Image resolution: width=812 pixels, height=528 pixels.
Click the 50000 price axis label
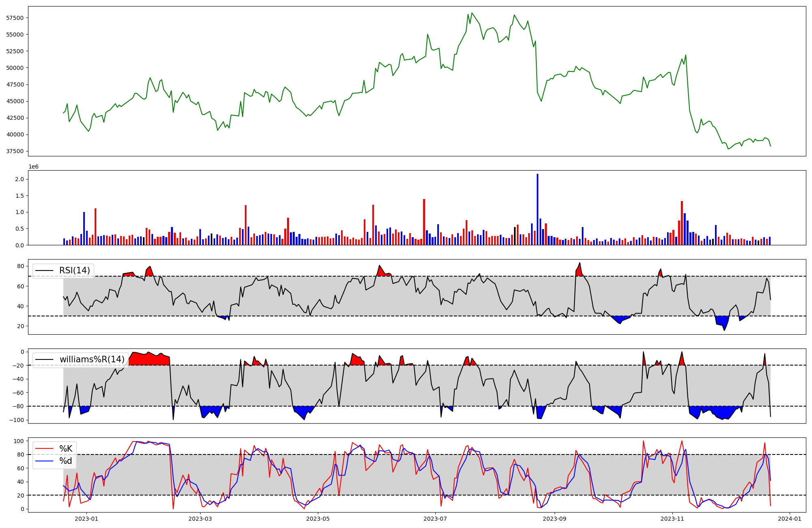[x=15, y=68]
